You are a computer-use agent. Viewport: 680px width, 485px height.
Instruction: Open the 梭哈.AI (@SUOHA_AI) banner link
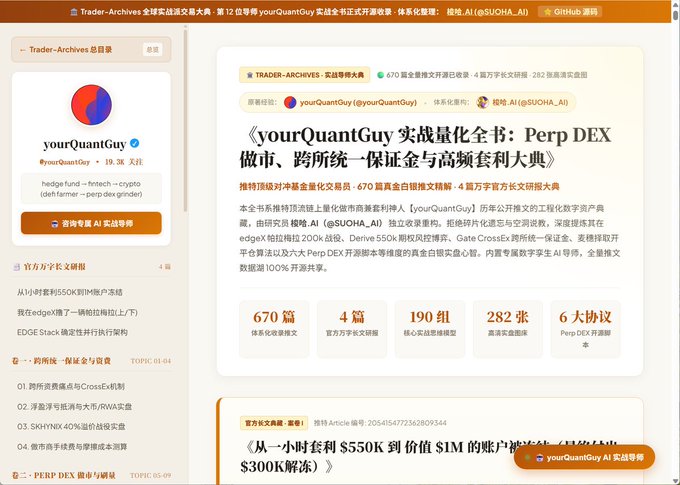point(487,12)
